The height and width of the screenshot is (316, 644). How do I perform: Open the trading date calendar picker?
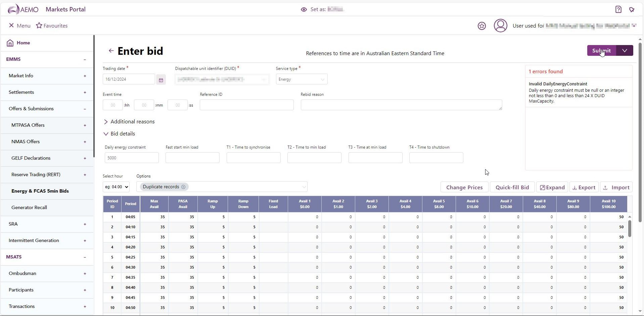click(x=161, y=80)
